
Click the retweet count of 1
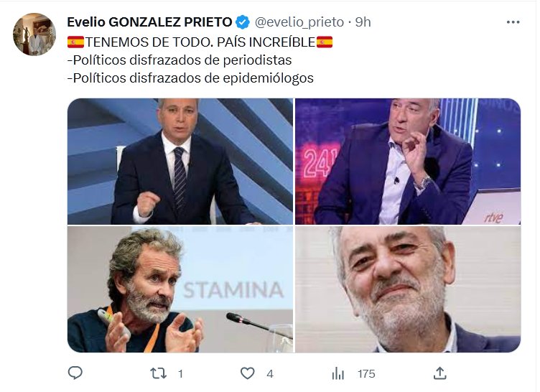[x=180, y=373]
